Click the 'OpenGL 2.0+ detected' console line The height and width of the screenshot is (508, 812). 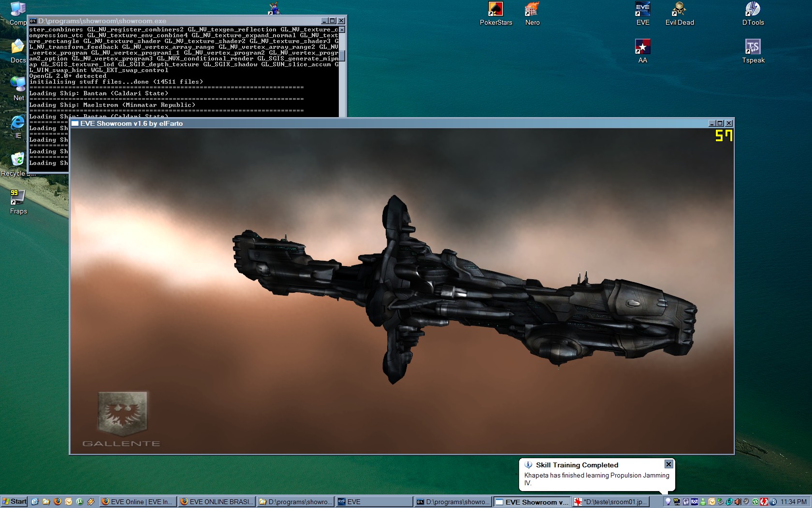tap(68, 76)
